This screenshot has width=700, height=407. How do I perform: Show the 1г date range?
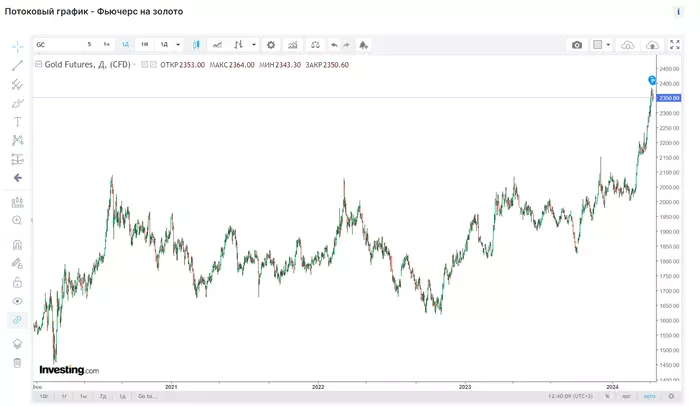click(64, 396)
